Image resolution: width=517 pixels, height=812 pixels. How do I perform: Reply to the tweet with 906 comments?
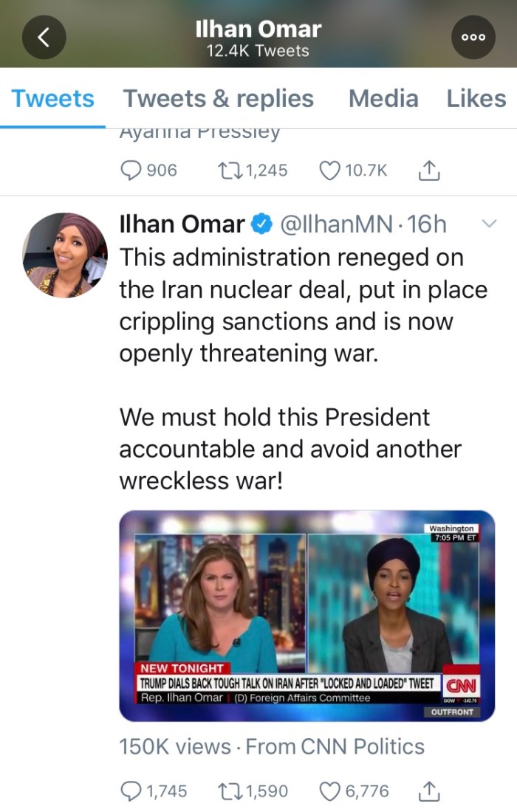130,170
